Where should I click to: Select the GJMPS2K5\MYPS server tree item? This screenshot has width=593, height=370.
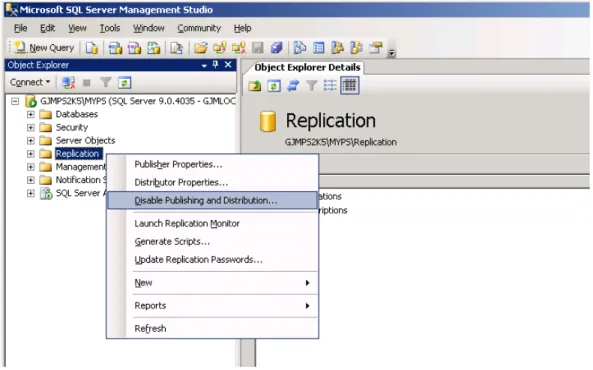[138, 101]
